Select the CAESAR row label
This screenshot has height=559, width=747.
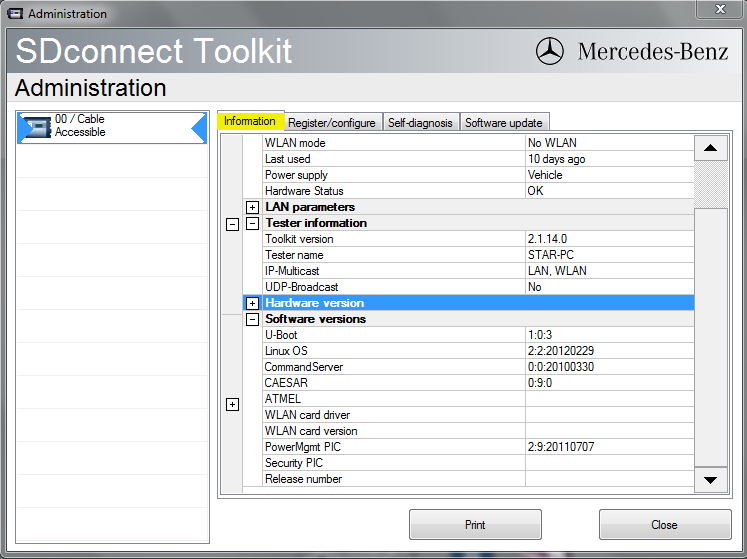tap(286, 383)
